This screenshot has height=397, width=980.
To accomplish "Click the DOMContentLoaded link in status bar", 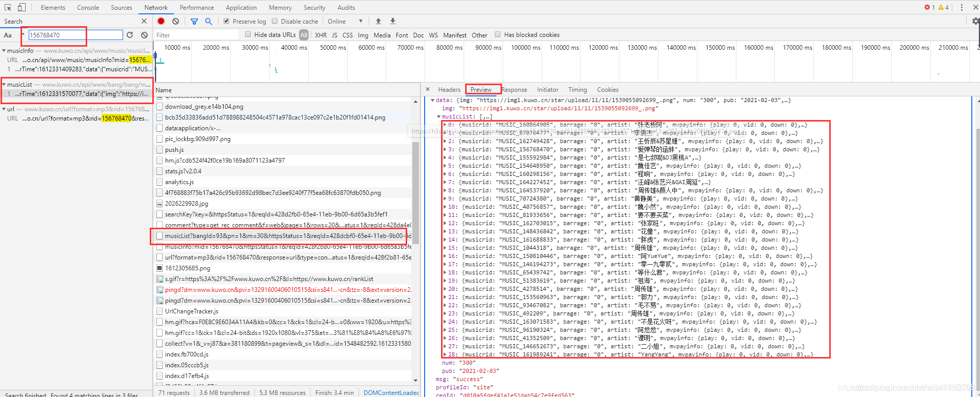I will pos(391,392).
